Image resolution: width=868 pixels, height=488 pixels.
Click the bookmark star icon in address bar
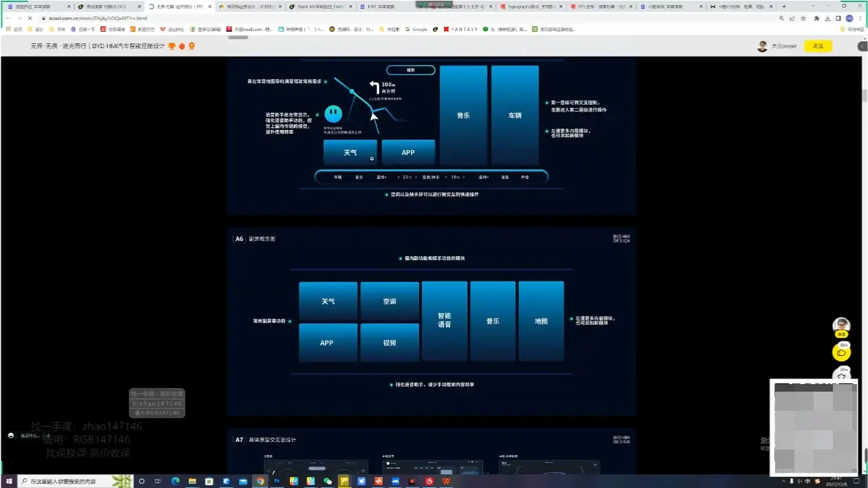[803, 18]
